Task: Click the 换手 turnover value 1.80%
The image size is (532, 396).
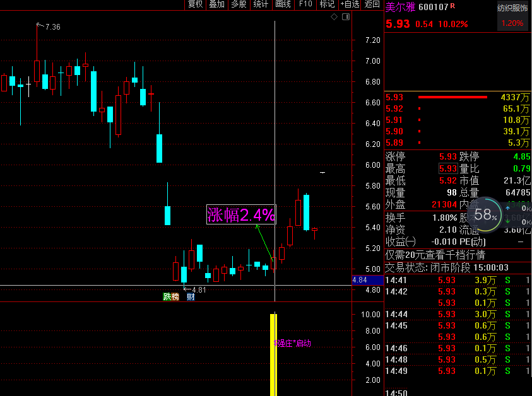Action: [445, 218]
